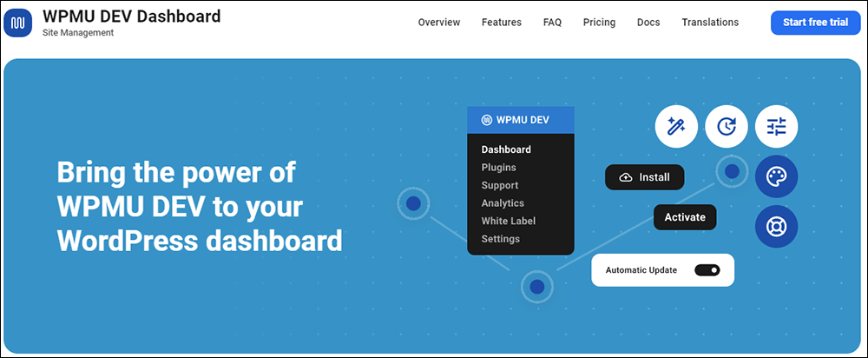The height and width of the screenshot is (358, 868).
Task: Select Analytics in the WPMU DEV menu
Action: [503, 202]
